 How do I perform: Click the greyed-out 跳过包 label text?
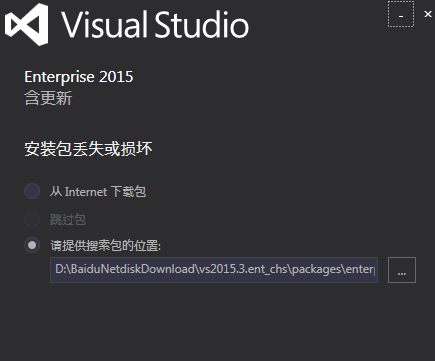(x=68, y=219)
